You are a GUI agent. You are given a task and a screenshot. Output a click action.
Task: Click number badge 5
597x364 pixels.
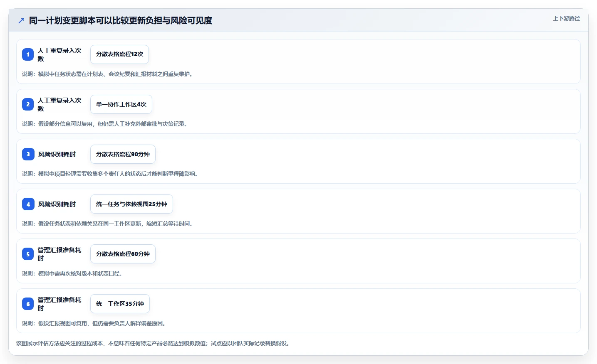28,254
